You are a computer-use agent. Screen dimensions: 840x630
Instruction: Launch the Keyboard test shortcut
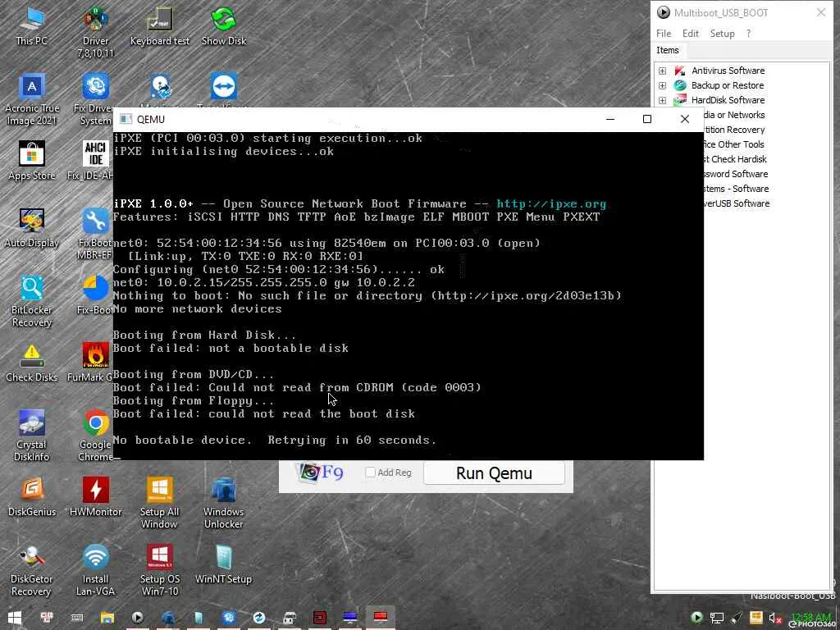click(x=160, y=25)
